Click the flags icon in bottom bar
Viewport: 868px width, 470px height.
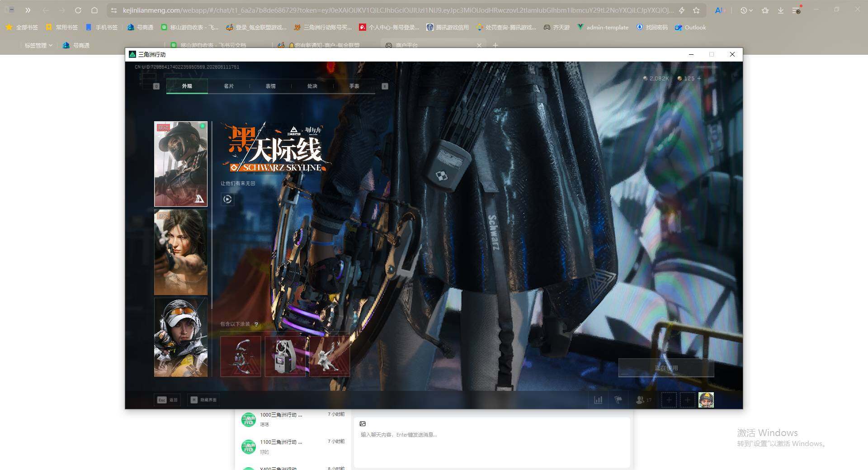(x=618, y=400)
